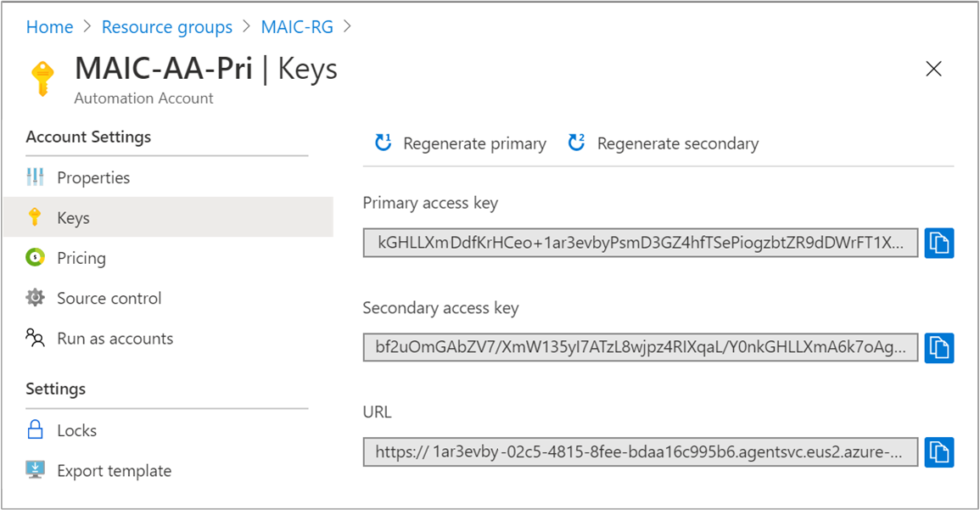Click the Run as accounts people icon

click(x=35, y=339)
